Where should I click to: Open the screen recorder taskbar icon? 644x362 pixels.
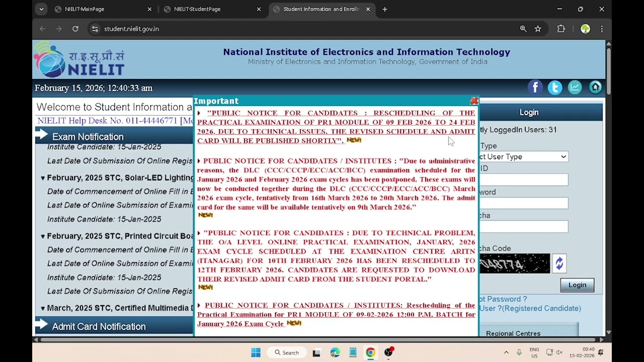pos(388,352)
